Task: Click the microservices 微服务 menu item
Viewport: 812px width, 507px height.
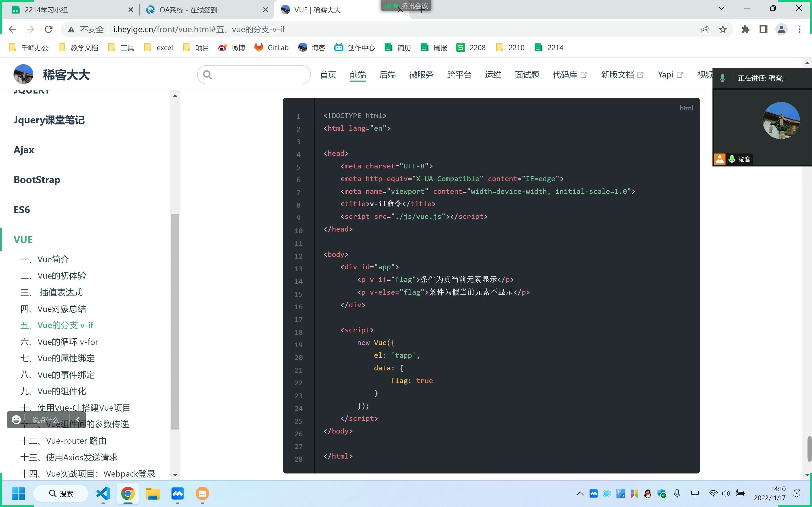Action: click(x=421, y=74)
